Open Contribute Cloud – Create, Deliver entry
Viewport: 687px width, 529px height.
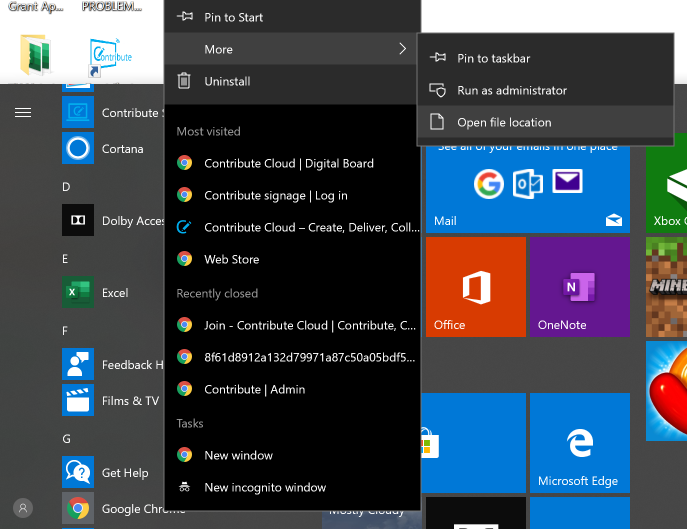pos(292,227)
